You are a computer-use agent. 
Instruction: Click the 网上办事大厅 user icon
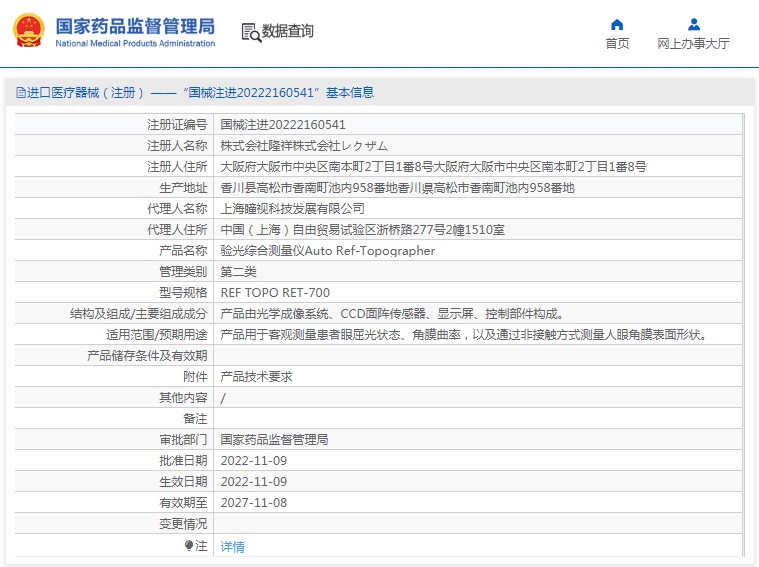pyautogui.click(x=694, y=24)
